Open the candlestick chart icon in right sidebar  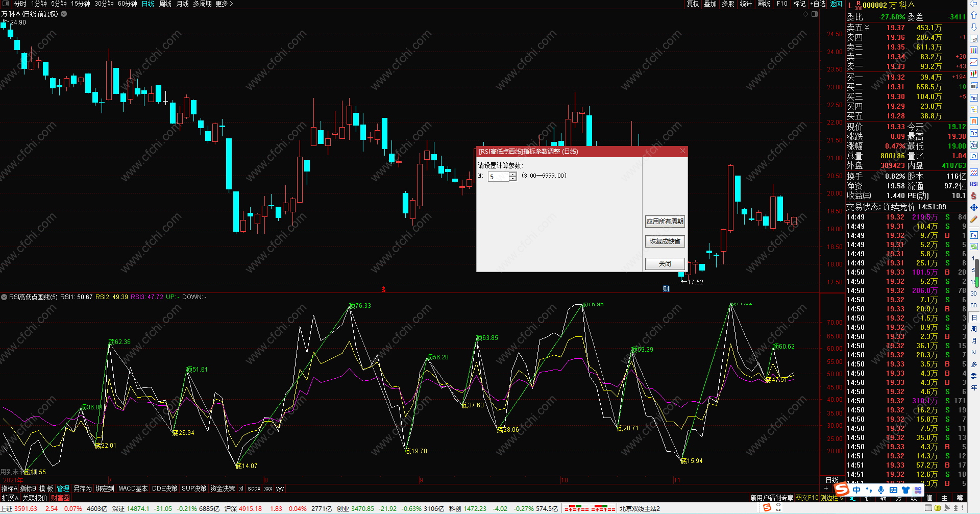point(973,74)
